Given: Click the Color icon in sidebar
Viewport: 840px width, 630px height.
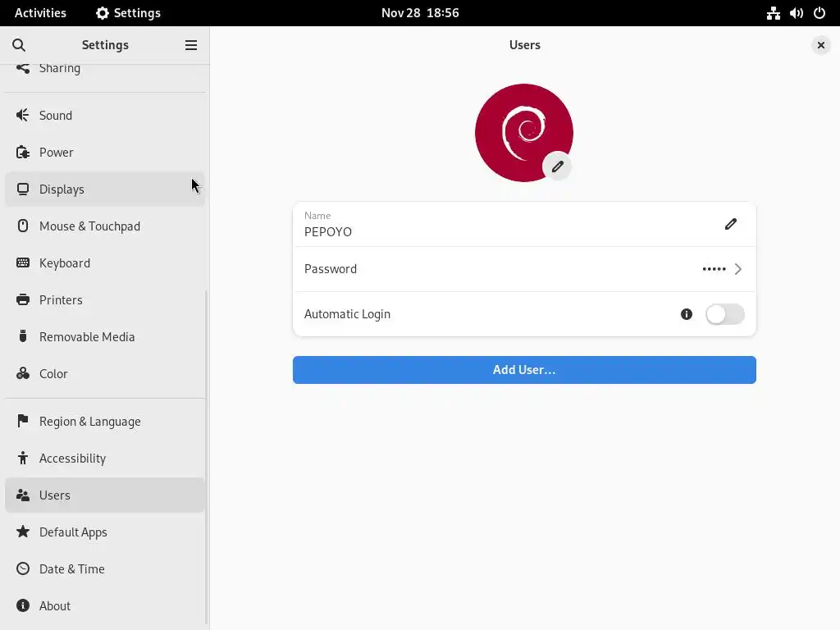Looking at the screenshot, I should 22,373.
